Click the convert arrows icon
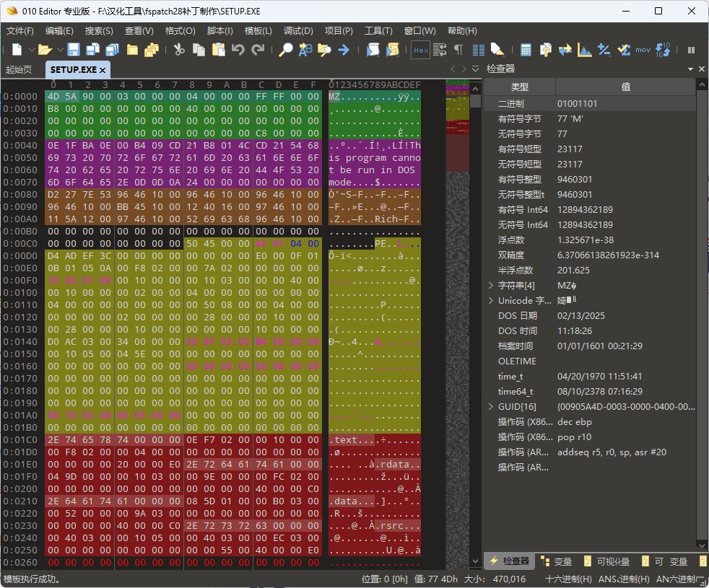The width and height of the screenshot is (709, 588). 565,49
